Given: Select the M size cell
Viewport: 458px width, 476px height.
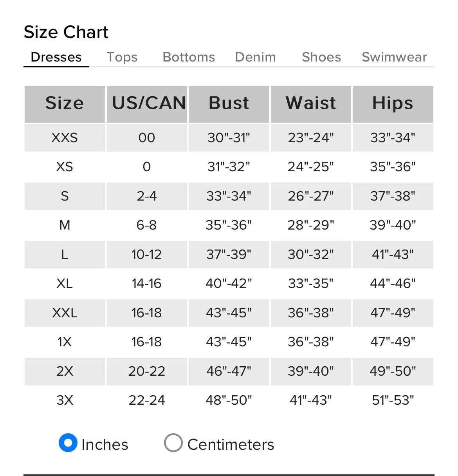Looking at the screenshot, I should point(65,225).
